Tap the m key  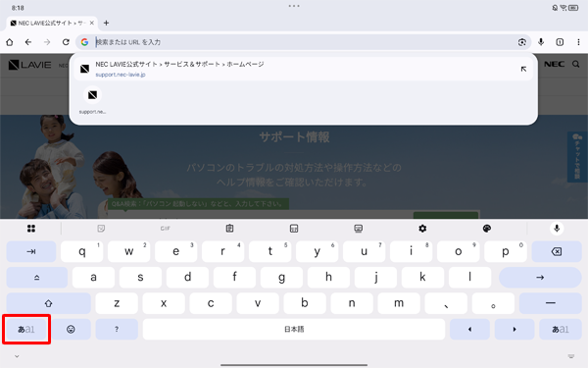pyautogui.click(x=399, y=303)
